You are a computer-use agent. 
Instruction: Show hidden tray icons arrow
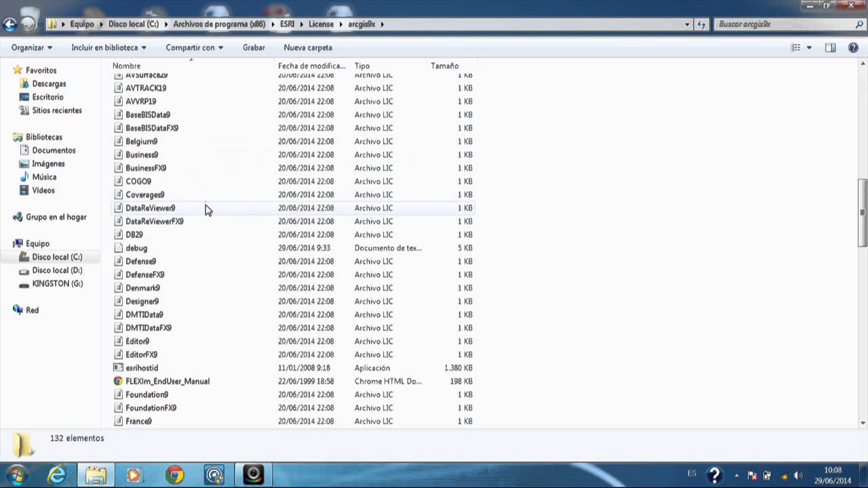(x=736, y=476)
